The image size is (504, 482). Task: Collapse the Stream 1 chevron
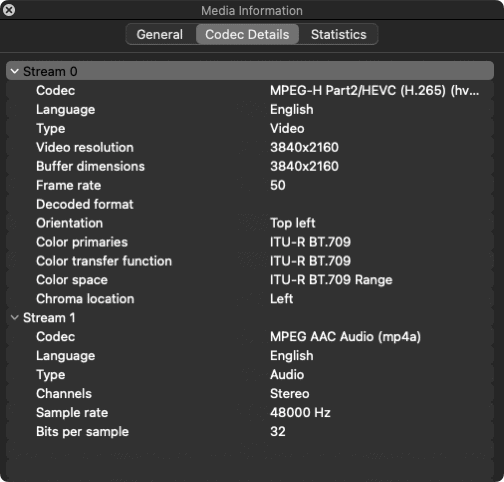click(x=15, y=317)
